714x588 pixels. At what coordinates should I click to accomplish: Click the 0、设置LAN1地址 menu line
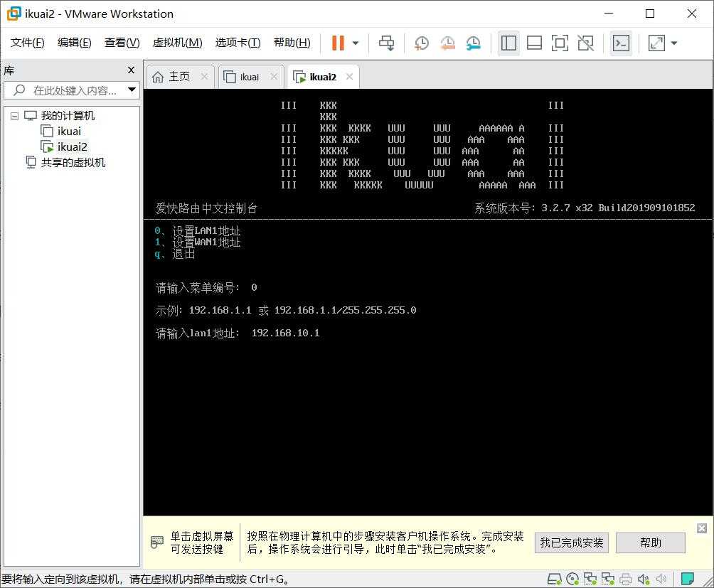tap(197, 231)
